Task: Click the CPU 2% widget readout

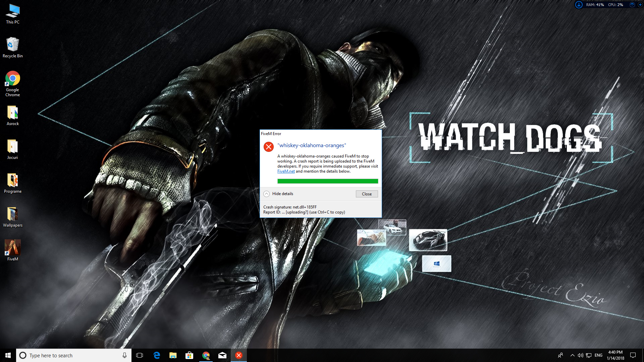Action: tap(615, 5)
